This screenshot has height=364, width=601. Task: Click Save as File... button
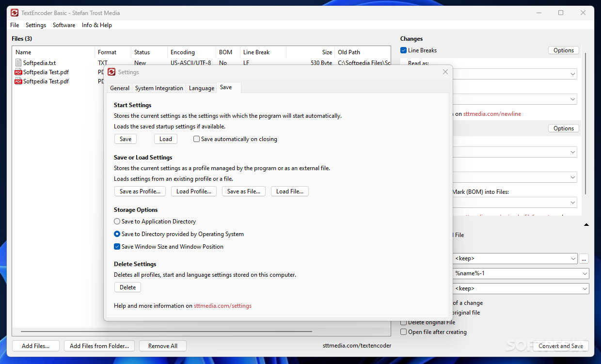[244, 191]
